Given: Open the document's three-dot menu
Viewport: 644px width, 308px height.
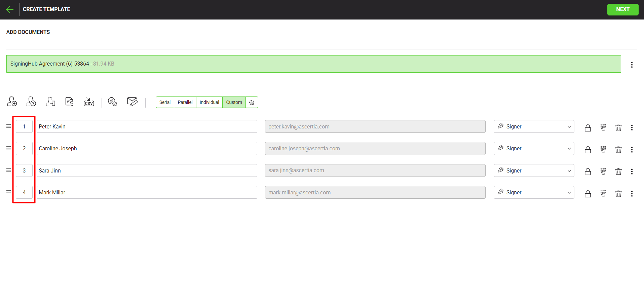Looking at the screenshot, I should [632, 65].
